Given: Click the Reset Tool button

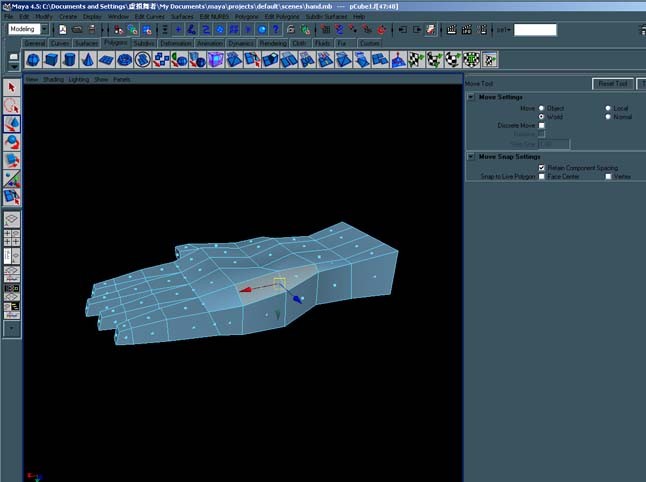Looking at the screenshot, I should coord(613,84).
